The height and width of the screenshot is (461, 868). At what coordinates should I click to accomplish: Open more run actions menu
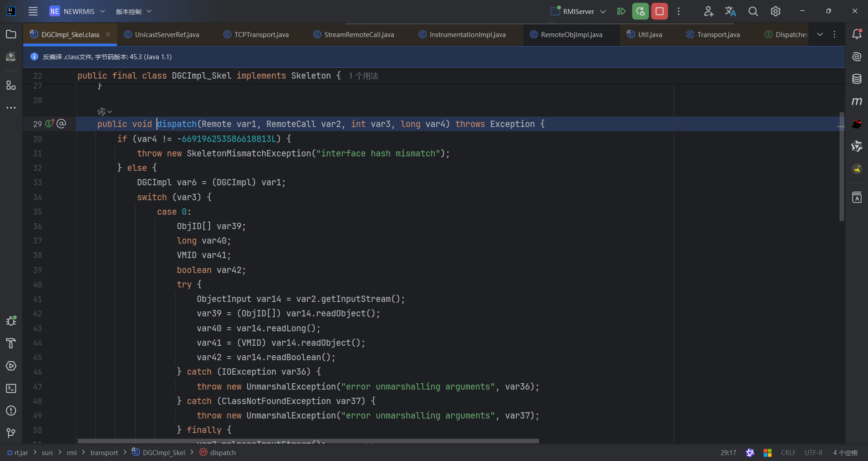pyautogui.click(x=679, y=11)
